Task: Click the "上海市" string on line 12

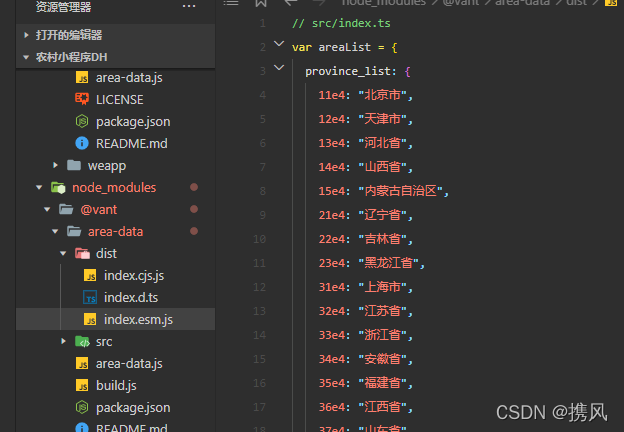Action: pos(382,287)
